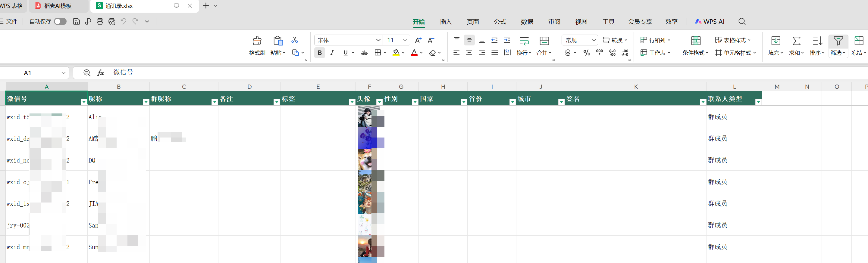Open 单元格样式 cell style menu

click(735, 53)
